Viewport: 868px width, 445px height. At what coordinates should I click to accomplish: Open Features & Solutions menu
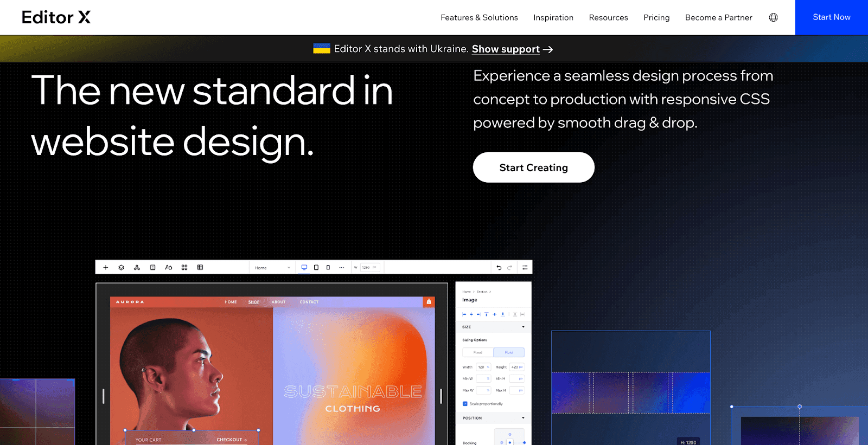479,17
